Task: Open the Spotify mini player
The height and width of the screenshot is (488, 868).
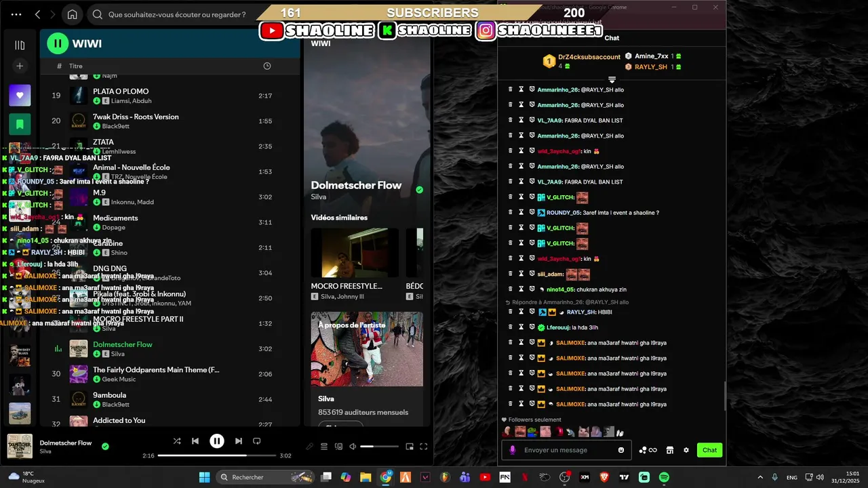Action: point(409,447)
